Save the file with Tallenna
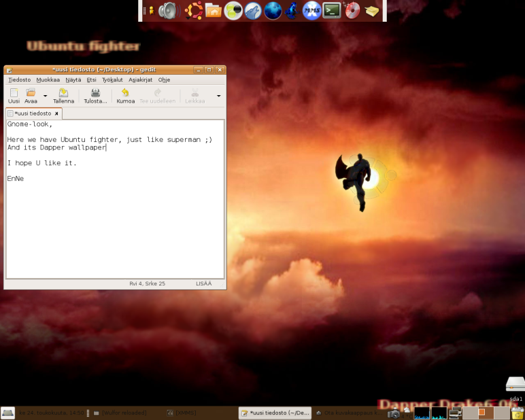 click(63, 96)
